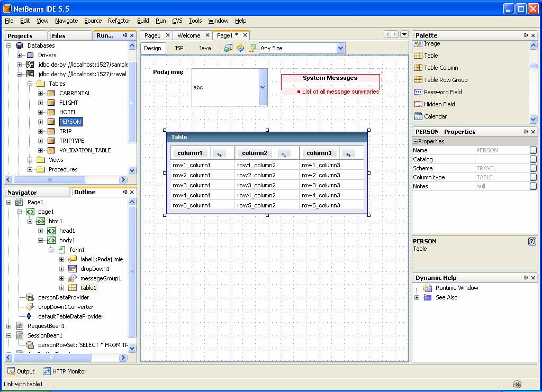Minimize the Palette window with its slide icon
Viewport: 542px width, 392px height.
point(526,35)
